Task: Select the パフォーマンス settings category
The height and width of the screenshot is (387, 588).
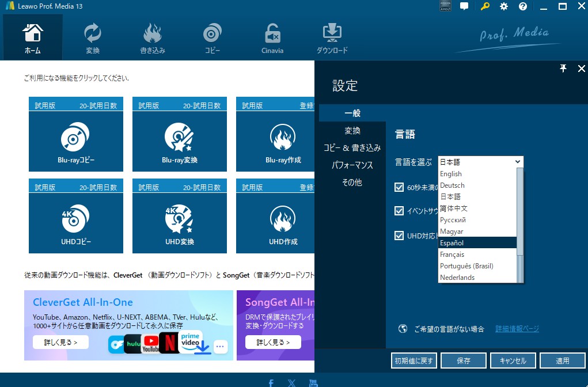Action: [352, 165]
